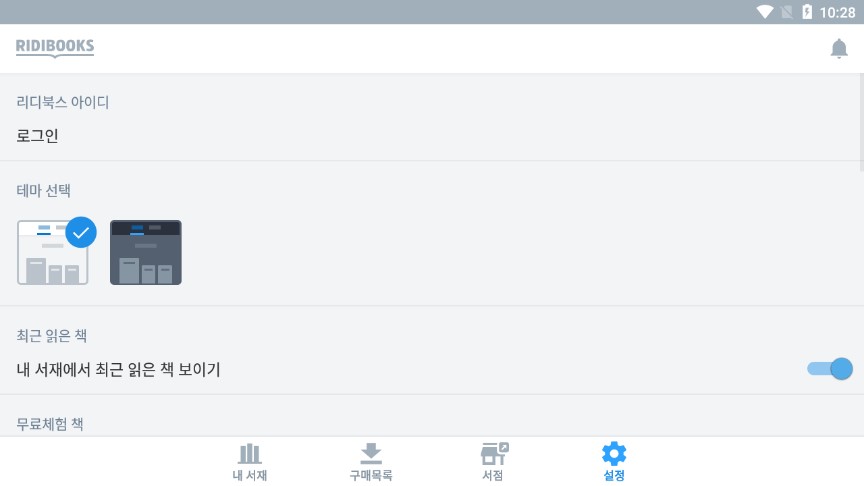Switch to the 구매목록 tab label
This screenshot has height=486, width=864.
[x=371, y=475]
